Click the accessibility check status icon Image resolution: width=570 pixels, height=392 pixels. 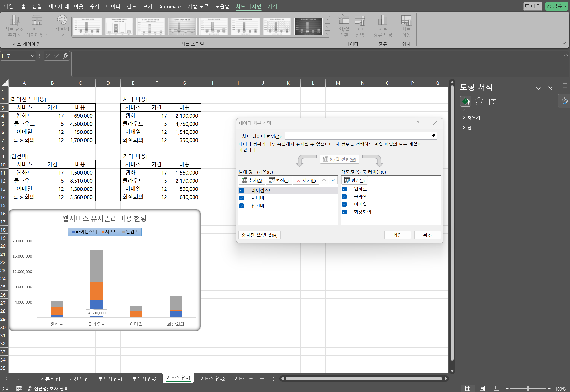tap(30, 389)
